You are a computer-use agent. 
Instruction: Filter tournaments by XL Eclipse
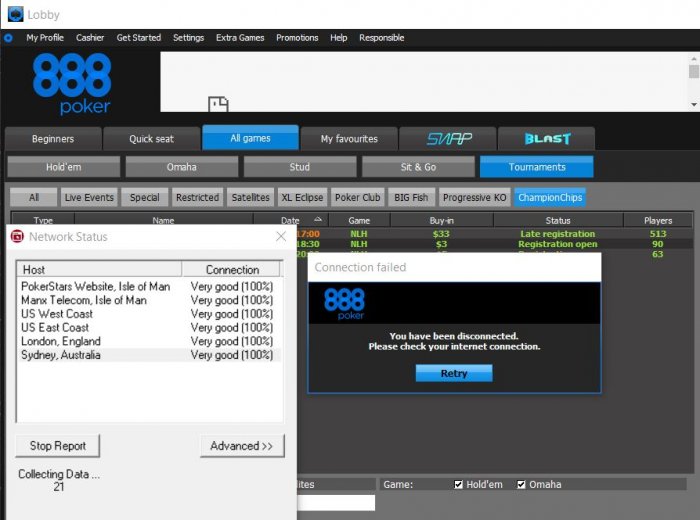click(x=302, y=197)
